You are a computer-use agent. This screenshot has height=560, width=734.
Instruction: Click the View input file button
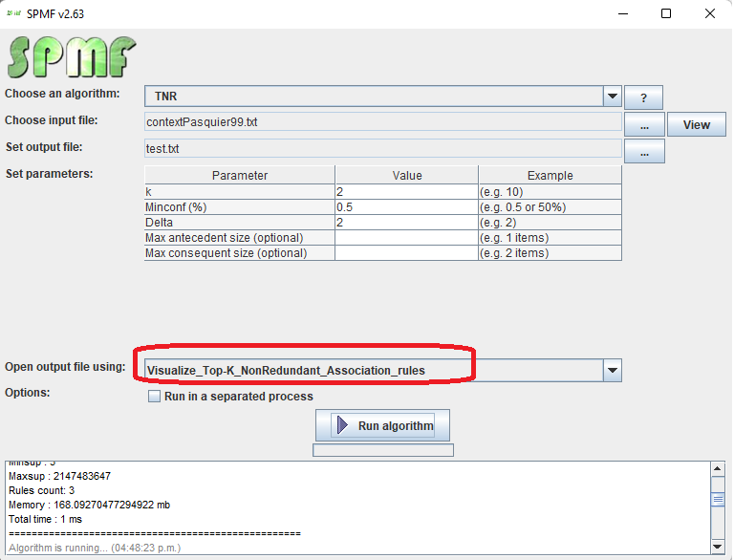pyautogui.click(x=697, y=125)
